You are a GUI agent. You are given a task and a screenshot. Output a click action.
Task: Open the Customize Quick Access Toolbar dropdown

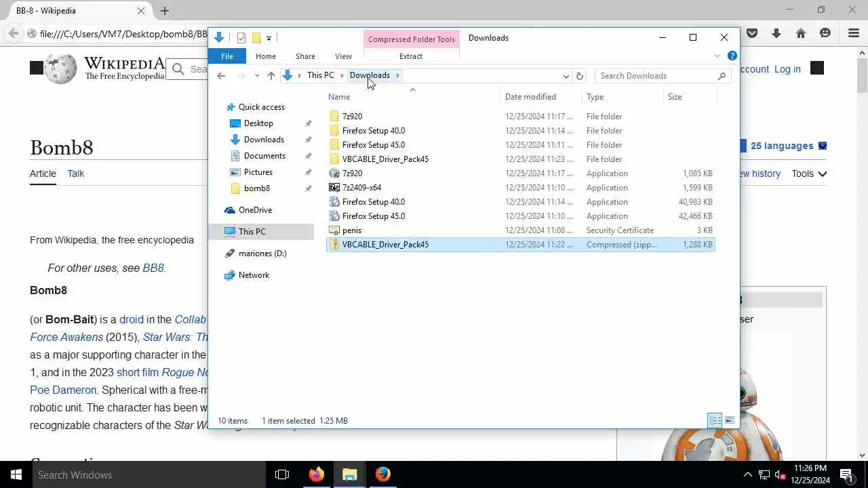(x=269, y=38)
